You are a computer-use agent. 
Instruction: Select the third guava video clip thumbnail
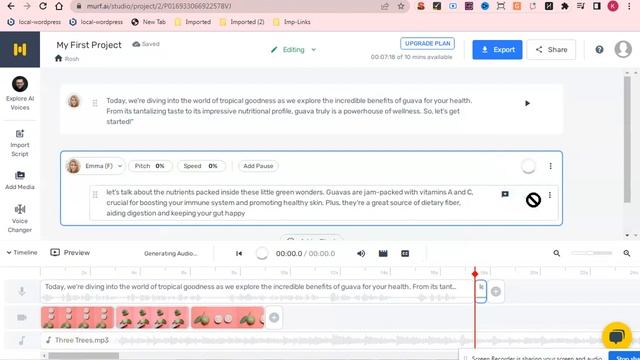(x=227, y=317)
